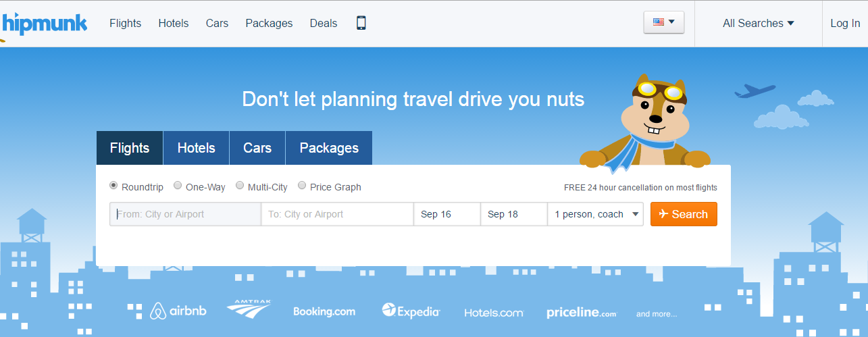Viewport: 868px width, 337px height.
Task: Click the orange Search button
Action: (684, 214)
